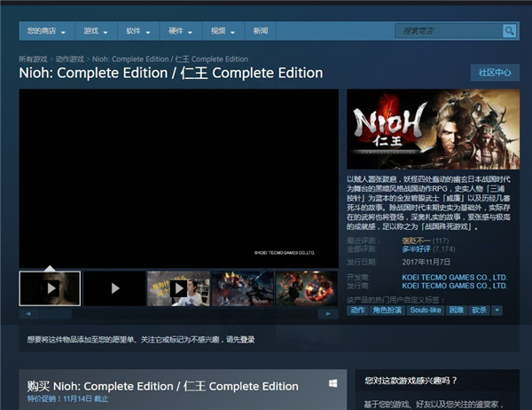The height and width of the screenshot is (410, 532).
Task: Select the 动作 tag
Action: pos(357,310)
